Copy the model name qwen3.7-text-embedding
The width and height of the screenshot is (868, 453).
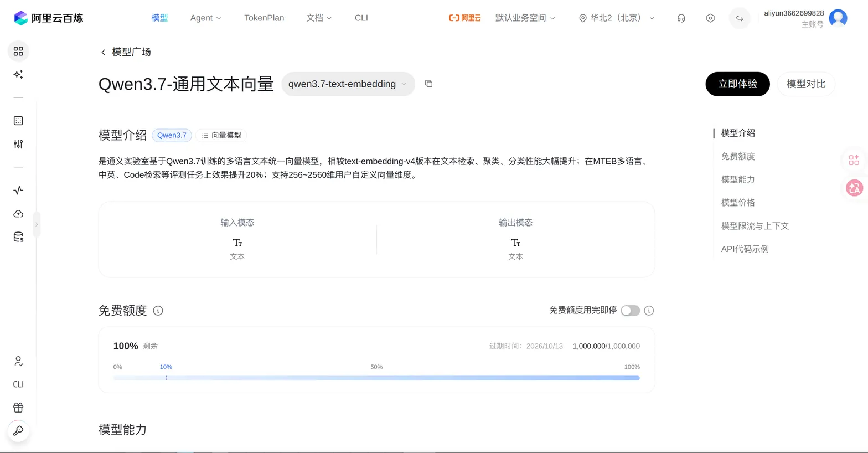coord(428,84)
